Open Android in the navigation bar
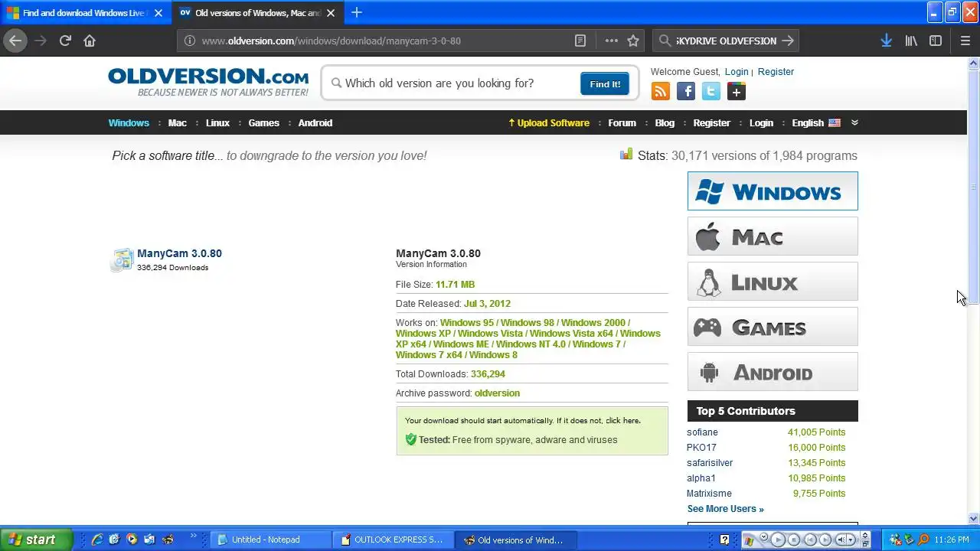This screenshot has width=980, height=551. [x=315, y=122]
